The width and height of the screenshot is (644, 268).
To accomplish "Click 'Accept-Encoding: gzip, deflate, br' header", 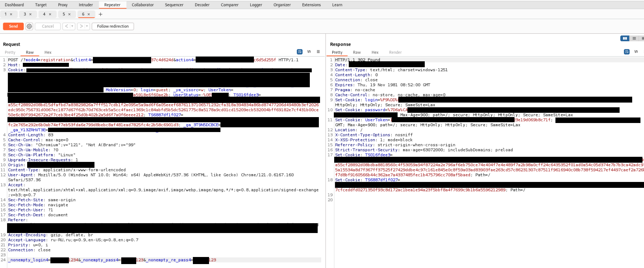I will (x=50, y=235).
